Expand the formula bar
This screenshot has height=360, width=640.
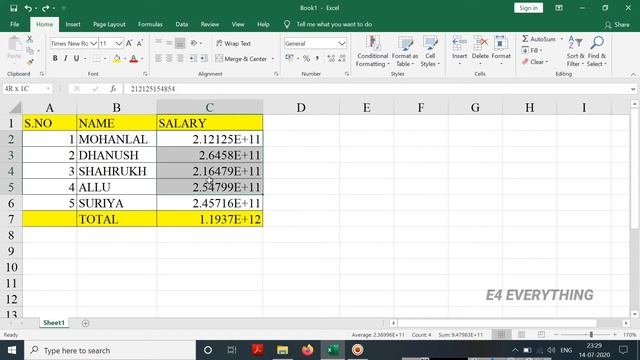(x=633, y=89)
